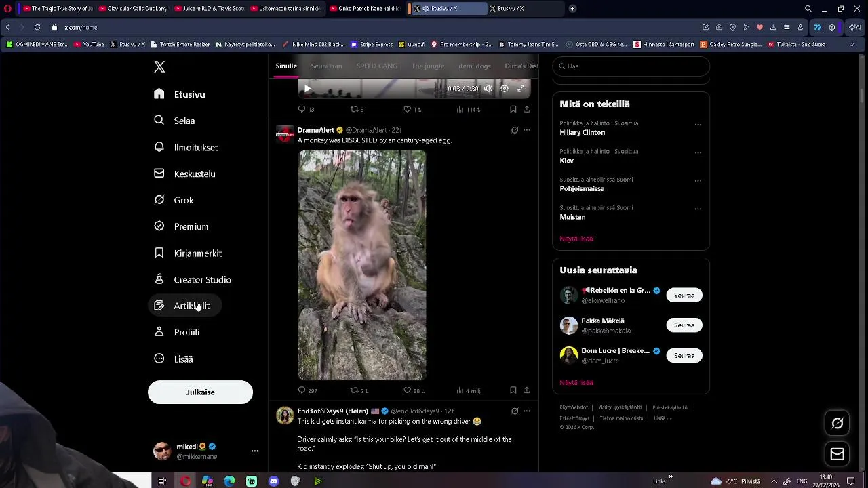Open floating Grok button

pos(837,423)
